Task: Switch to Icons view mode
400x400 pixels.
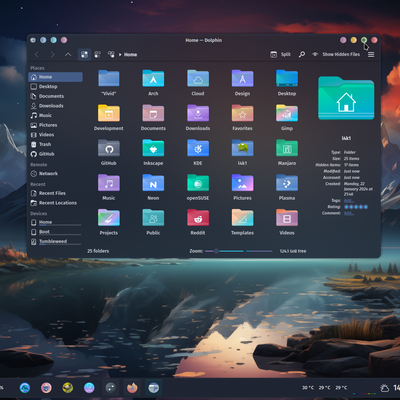Action: click(84, 54)
